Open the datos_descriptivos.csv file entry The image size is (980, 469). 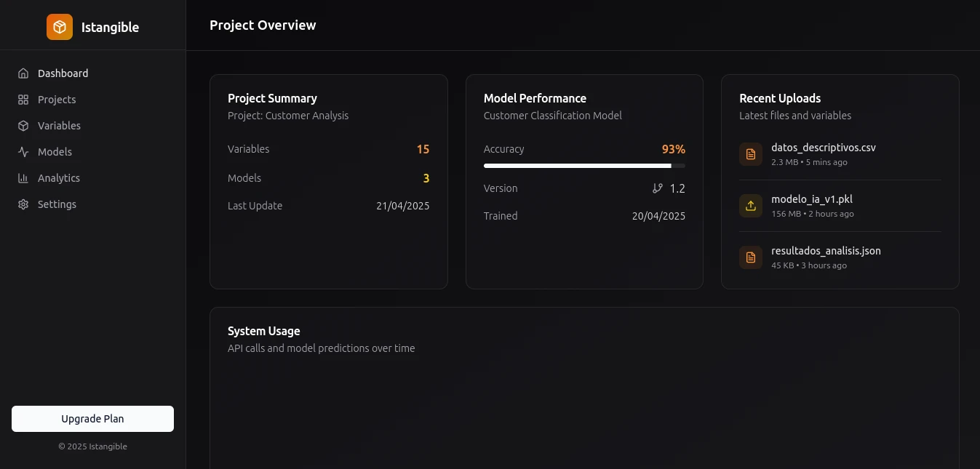pos(824,148)
